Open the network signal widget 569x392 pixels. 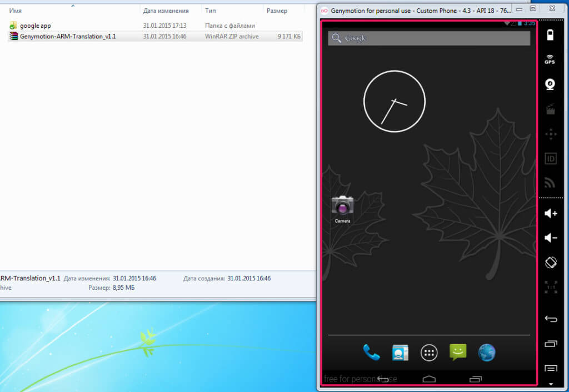(550, 183)
